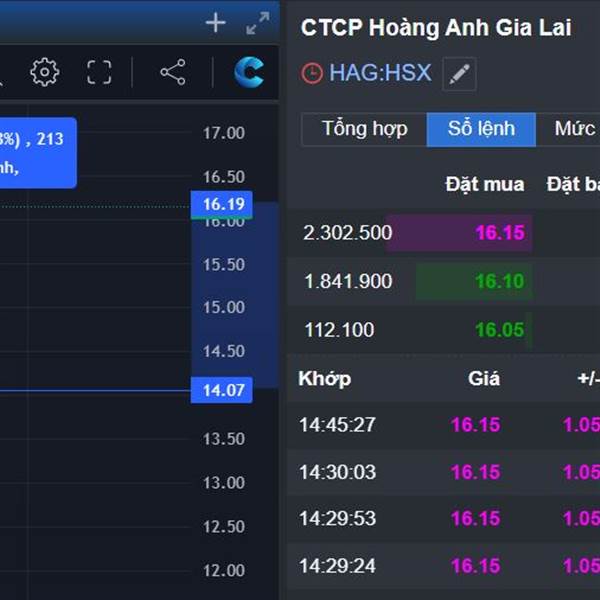Edit symbol with the pencil button

pyautogui.click(x=459, y=74)
